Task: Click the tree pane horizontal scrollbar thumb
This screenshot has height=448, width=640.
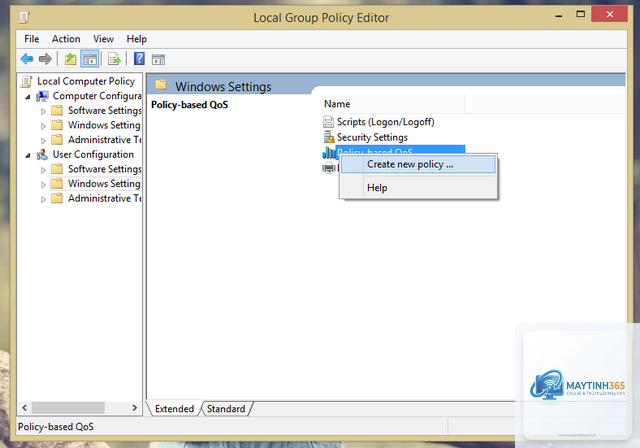Action: (x=68, y=408)
